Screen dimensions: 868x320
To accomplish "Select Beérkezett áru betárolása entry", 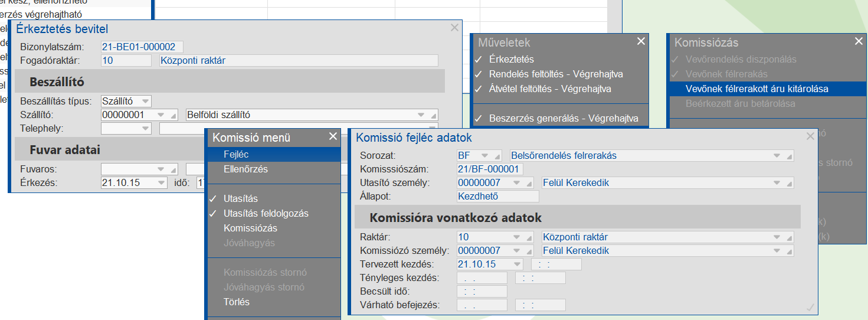I will (x=768, y=103).
